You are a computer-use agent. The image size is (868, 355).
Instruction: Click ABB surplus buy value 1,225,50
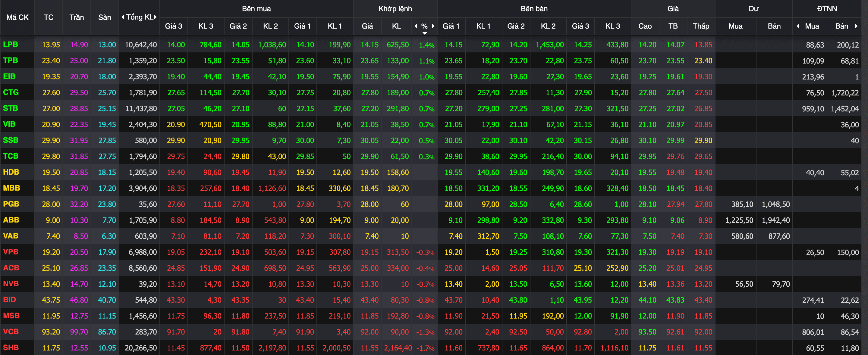tap(739, 220)
